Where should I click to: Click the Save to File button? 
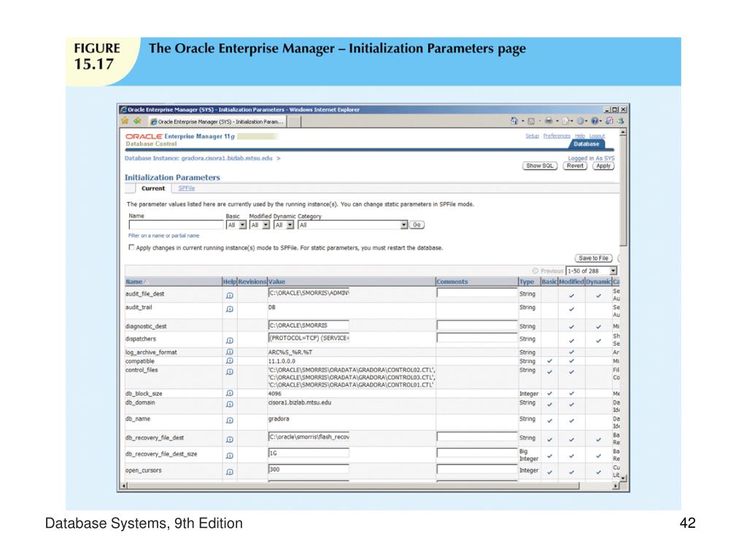pos(594,258)
